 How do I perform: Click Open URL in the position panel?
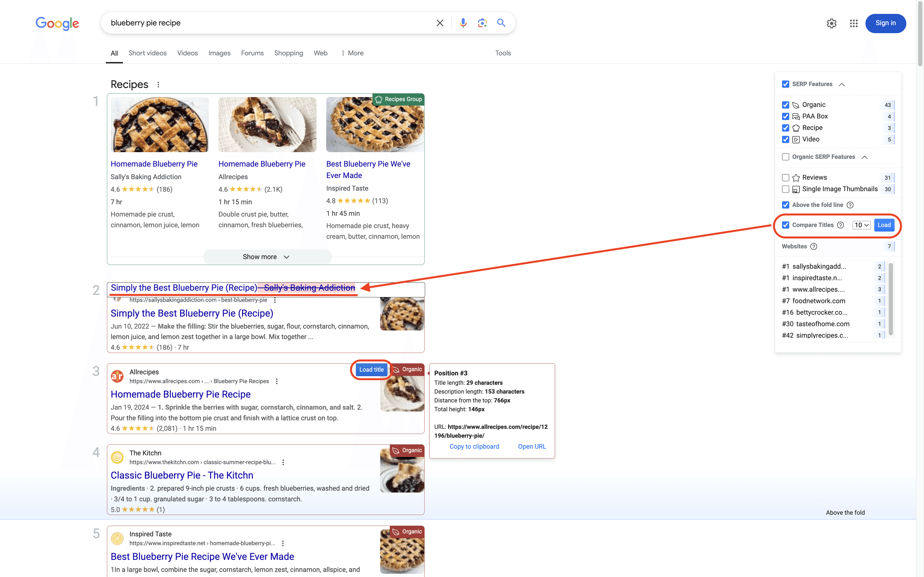tap(532, 447)
